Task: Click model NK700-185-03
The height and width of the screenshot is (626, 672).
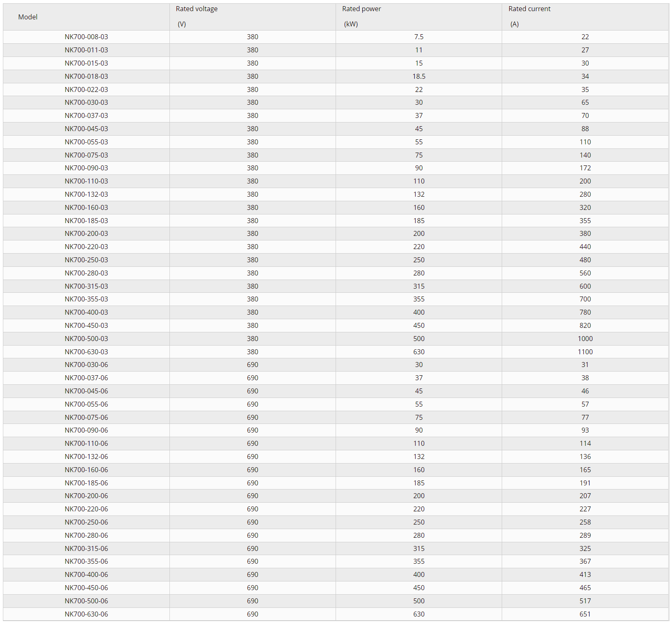Action: 86,221
